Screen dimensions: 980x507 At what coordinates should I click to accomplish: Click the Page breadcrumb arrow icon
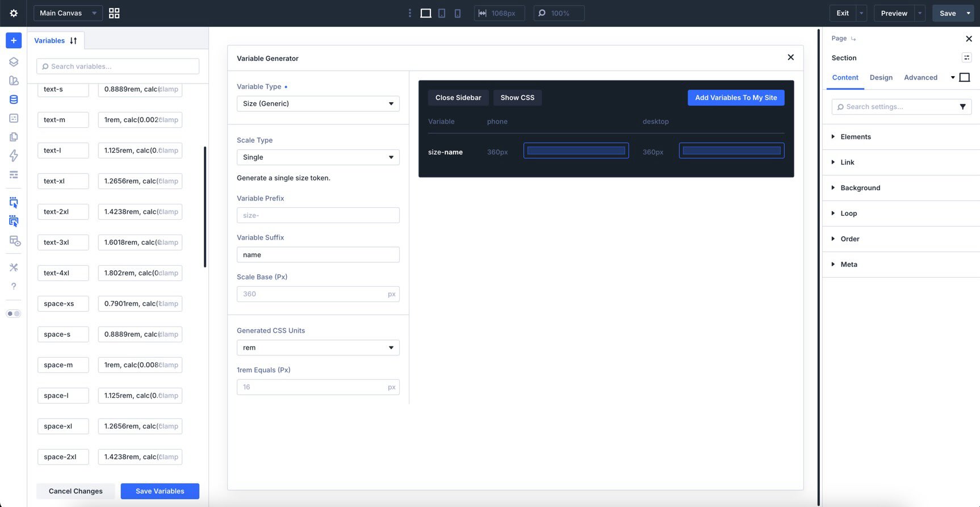(x=853, y=39)
